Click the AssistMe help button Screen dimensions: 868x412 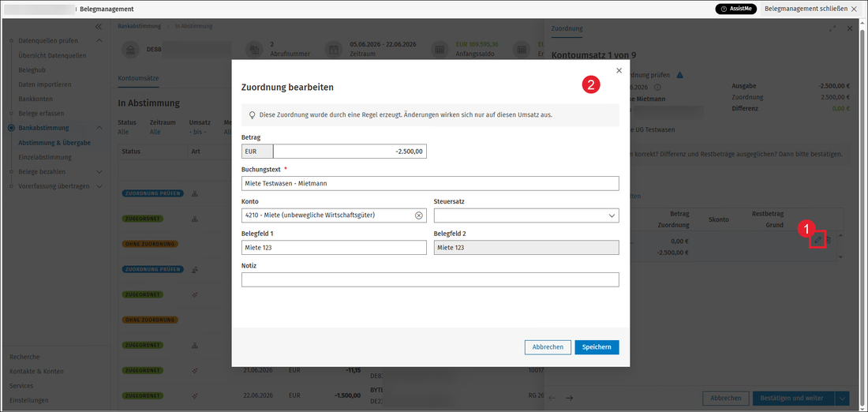(x=735, y=9)
